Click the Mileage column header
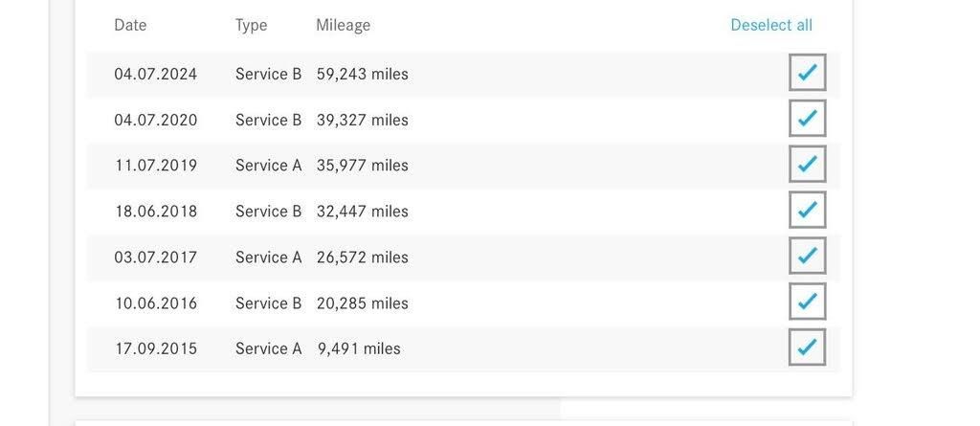 click(x=344, y=26)
